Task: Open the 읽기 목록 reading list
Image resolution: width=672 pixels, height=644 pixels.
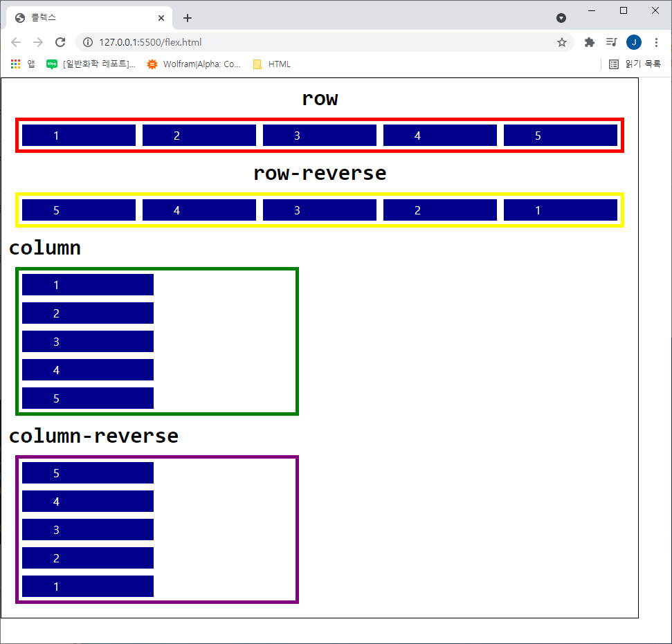Action: point(635,64)
